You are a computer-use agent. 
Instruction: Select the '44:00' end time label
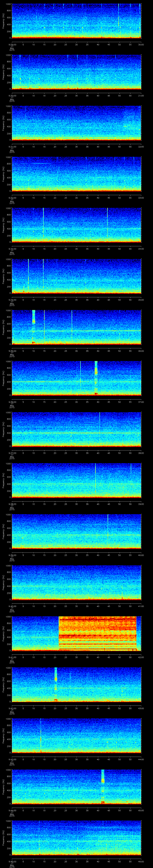pyautogui.click(x=141, y=759)
